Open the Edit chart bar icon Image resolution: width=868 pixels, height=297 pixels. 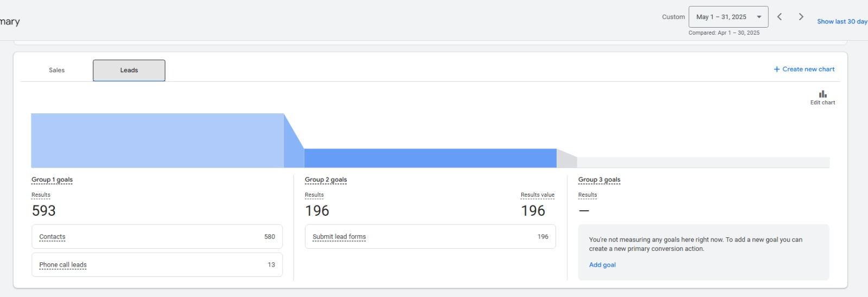point(822,94)
